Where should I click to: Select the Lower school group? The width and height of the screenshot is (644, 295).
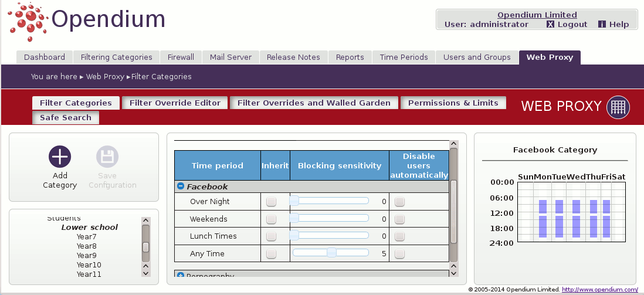[x=90, y=227]
